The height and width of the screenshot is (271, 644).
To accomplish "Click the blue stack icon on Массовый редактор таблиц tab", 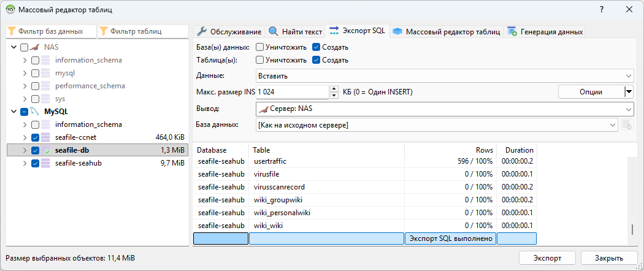I will 397,32.
